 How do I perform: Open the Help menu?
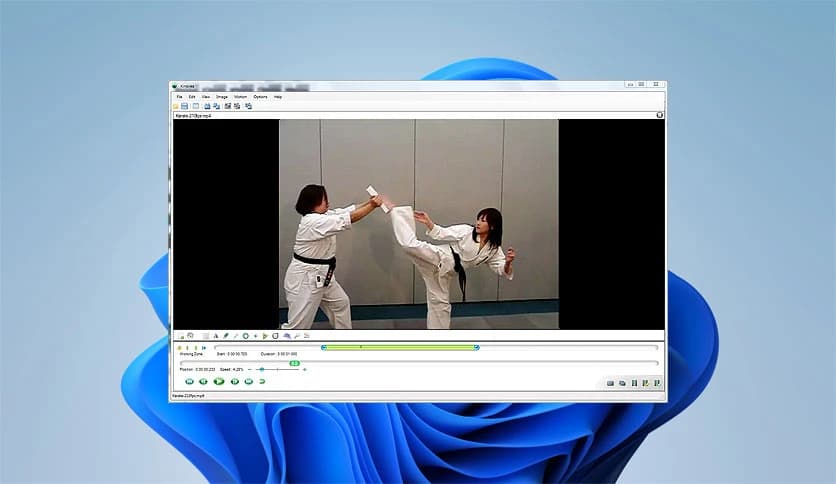(278, 97)
